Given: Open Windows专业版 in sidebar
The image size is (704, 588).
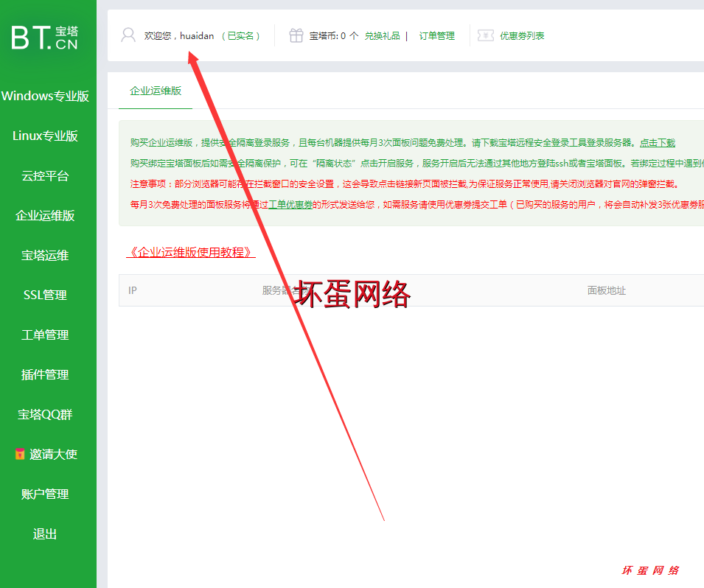Looking at the screenshot, I should pos(45,96).
